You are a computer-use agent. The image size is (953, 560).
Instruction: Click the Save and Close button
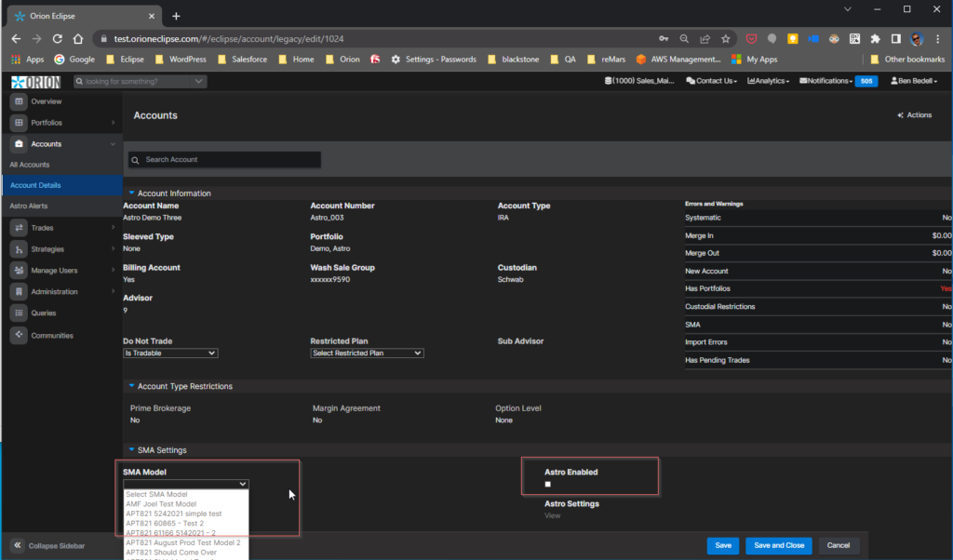[x=779, y=545]
